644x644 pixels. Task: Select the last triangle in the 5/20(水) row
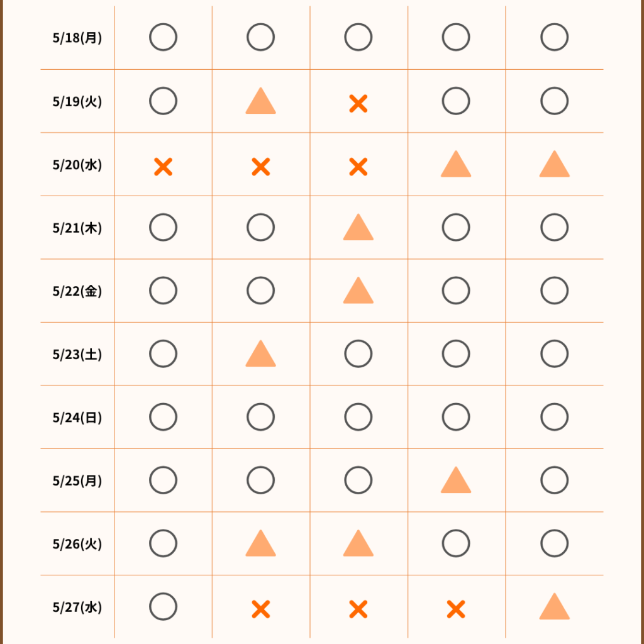tap(554, 165)
